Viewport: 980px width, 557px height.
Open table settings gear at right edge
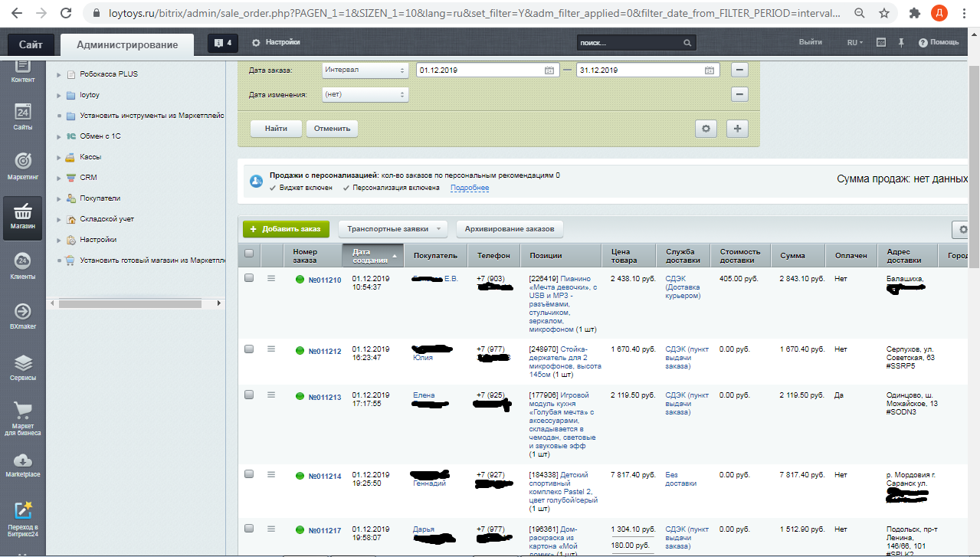tap(963, 229)
